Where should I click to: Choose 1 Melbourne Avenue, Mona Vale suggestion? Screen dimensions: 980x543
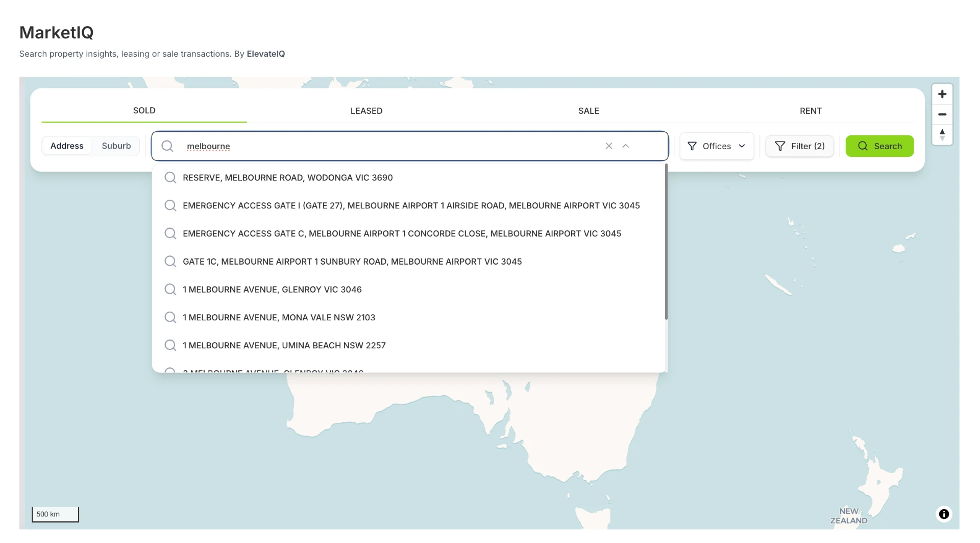[408, 318]
